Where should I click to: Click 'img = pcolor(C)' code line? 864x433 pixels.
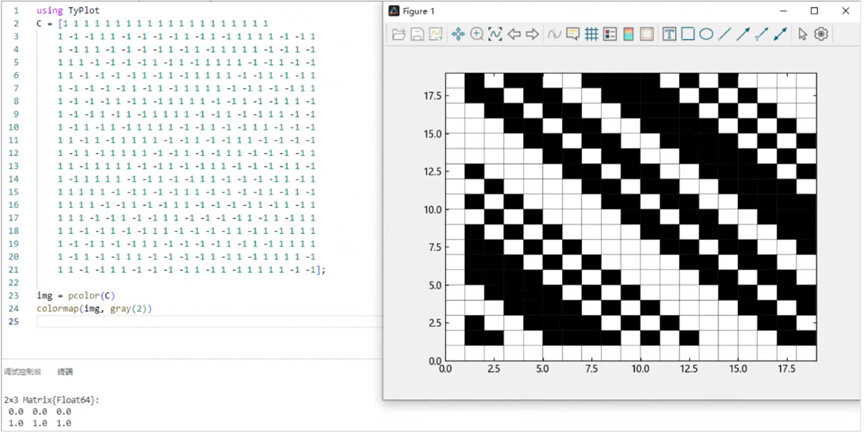pos(75,295)
